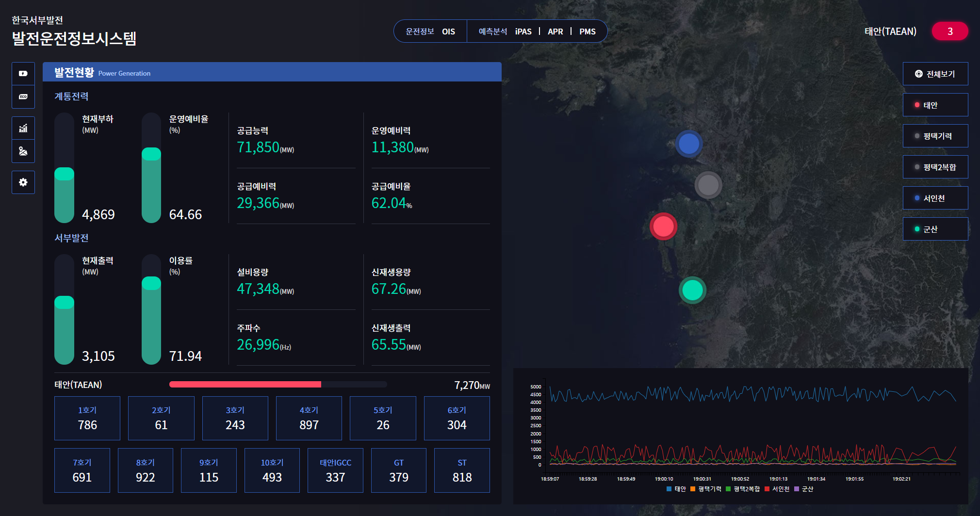Click the 현재출력 vertical gauge
Image resolution: width=980 pixels, height=516 pixels.
click(64, 309)
